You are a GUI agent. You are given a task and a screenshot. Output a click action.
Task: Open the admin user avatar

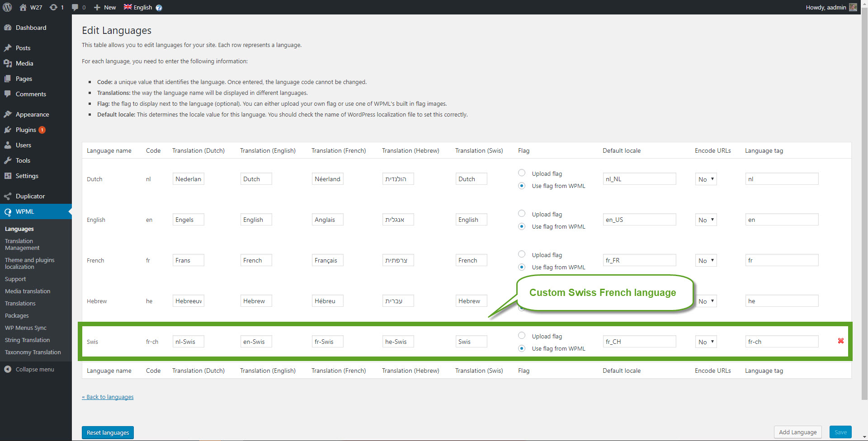(853, 7)
